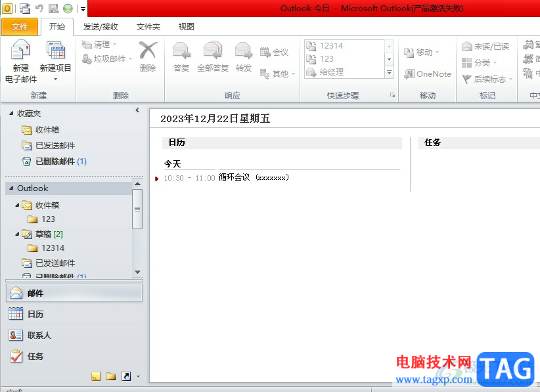Click the folder list scrollbar thumb
The width and height of the screenshot is (540, 392).
137,209
